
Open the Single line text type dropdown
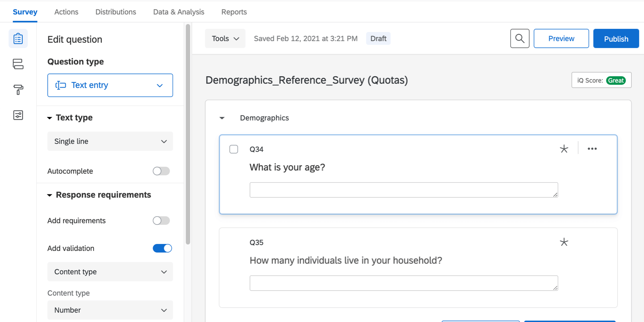click(x=110, y=141)
